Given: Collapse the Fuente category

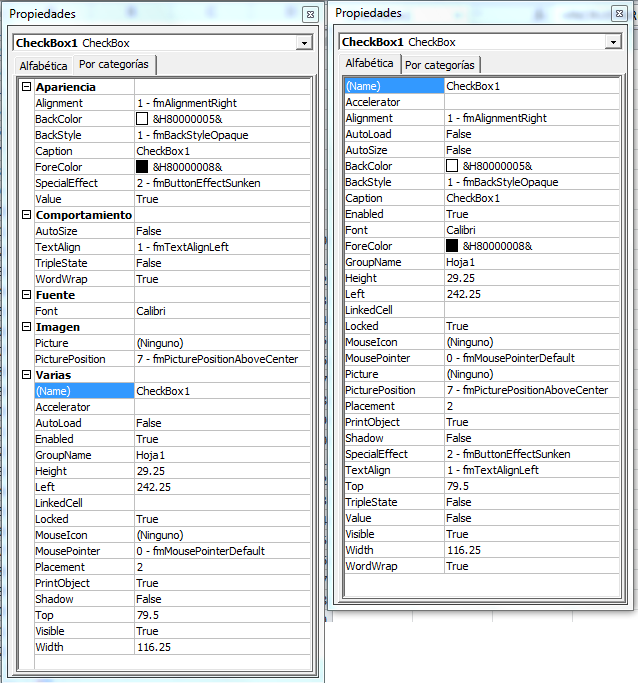Looking at the screenshot, I should [27, 295].
